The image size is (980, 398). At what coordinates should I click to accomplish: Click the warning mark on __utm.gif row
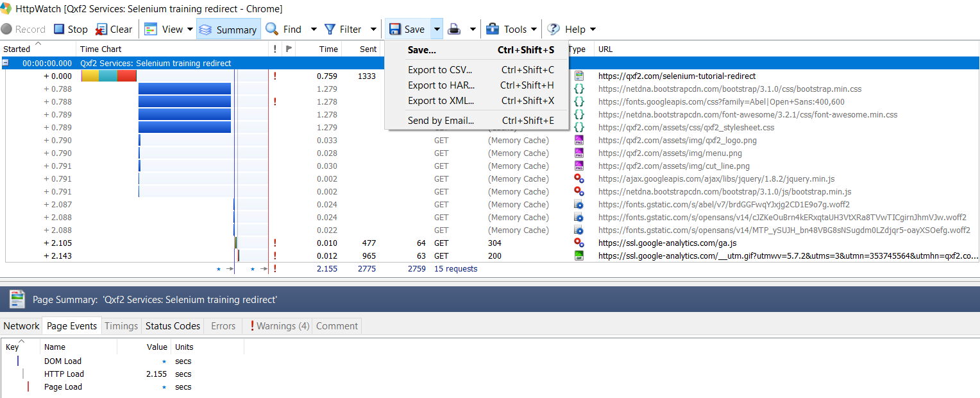(275, 256)
